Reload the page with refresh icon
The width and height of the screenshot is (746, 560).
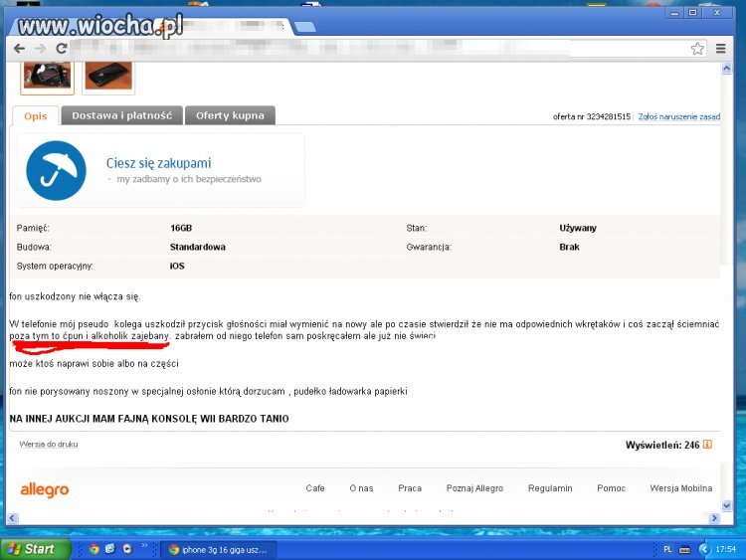(62, 49)
